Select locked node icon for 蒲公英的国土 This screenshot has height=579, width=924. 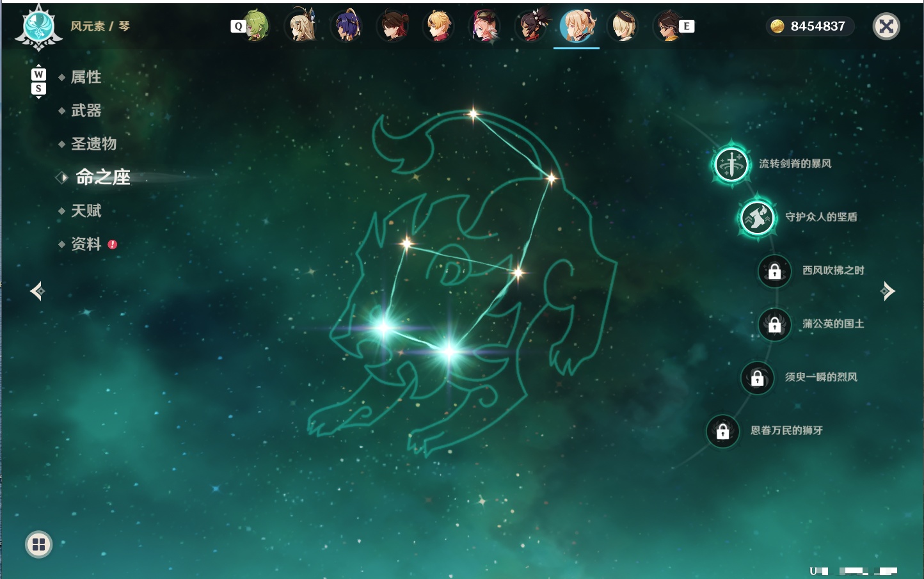pos(775,324)
